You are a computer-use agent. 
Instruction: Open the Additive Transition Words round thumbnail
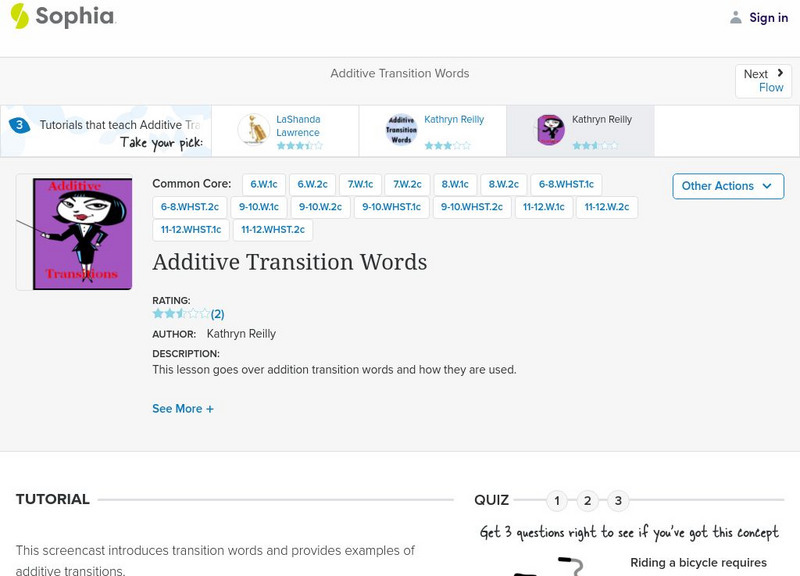[401, 129]
